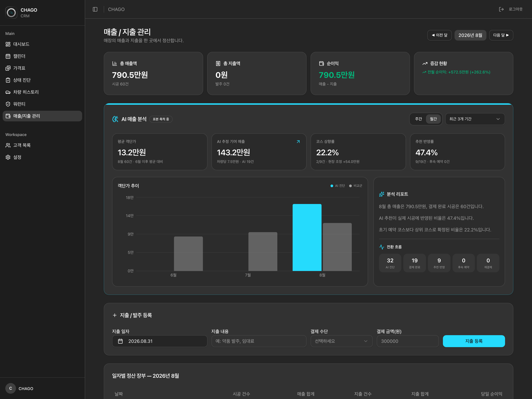Screen dimensions: 532x399
Task: Click the logout icon
Action: click(x=501, y=9)
